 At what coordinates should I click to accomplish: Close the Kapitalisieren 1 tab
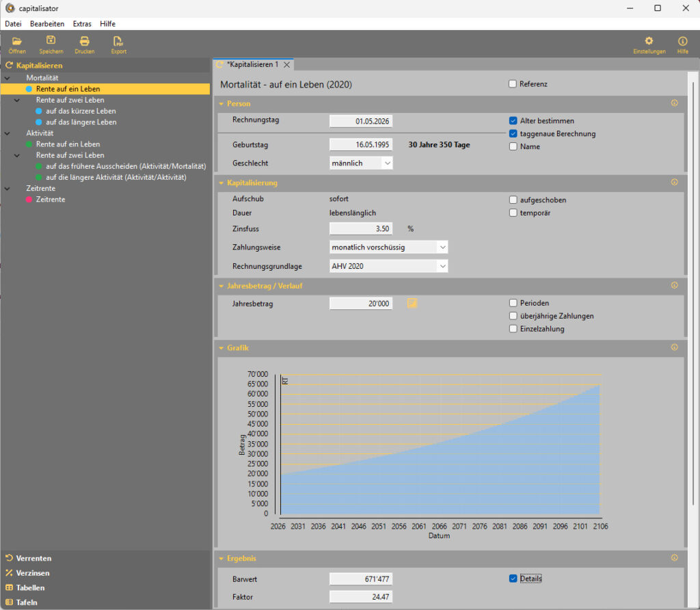287,65
